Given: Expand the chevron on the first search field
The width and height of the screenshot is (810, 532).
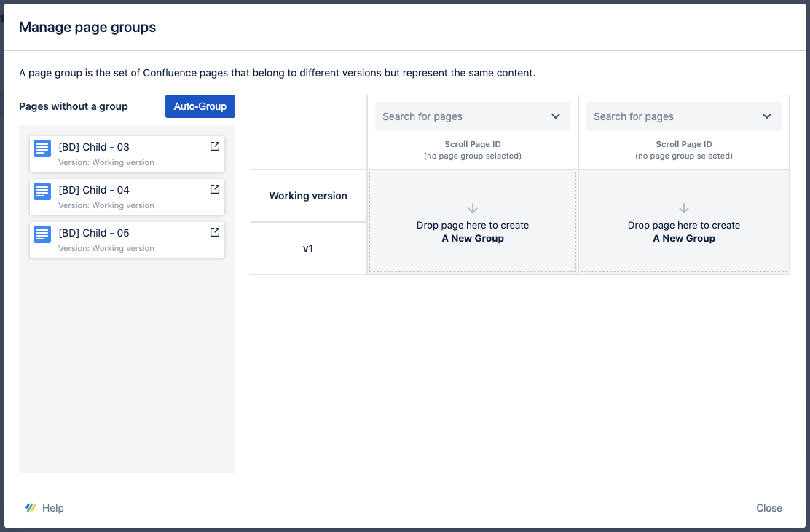Looking at the screenshot, I should (x=554, y=116).
